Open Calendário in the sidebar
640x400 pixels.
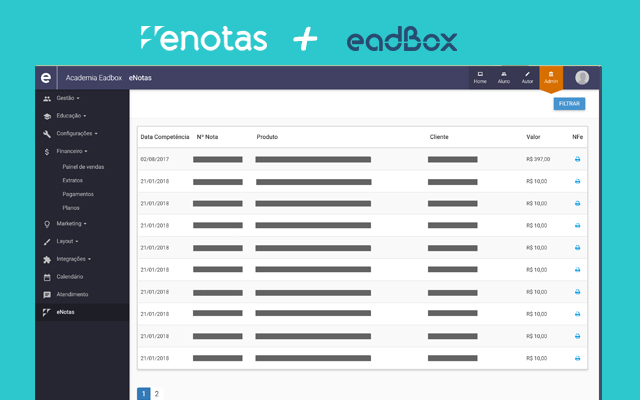[70, 277]
